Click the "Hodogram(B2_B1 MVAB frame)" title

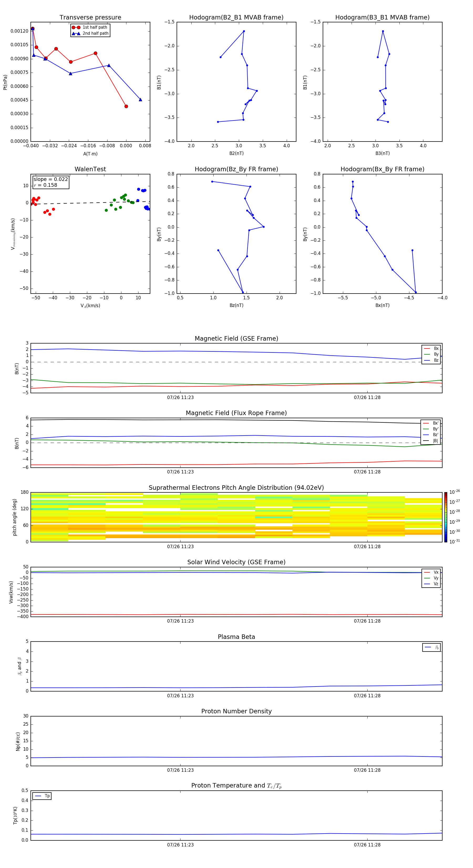[x=236, y=18]
